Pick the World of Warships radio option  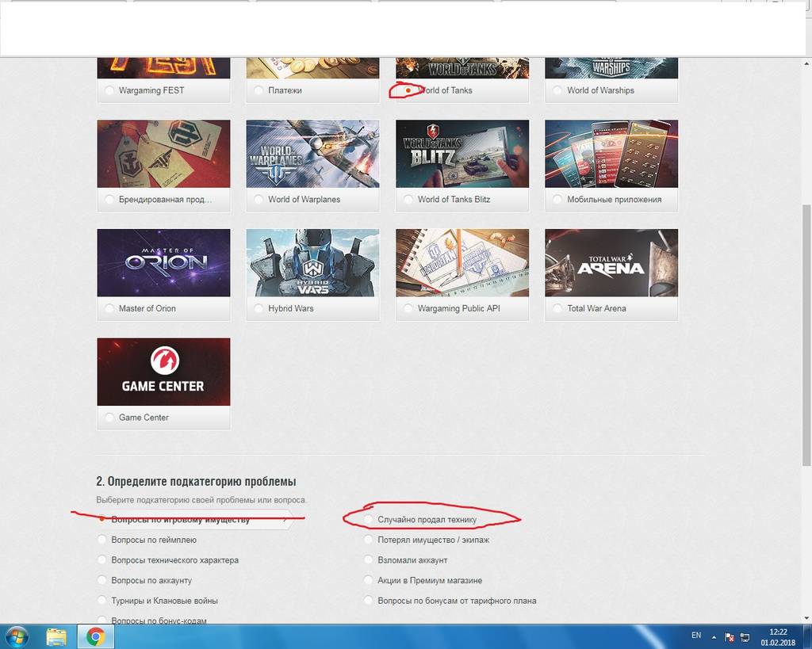[557, 90]
